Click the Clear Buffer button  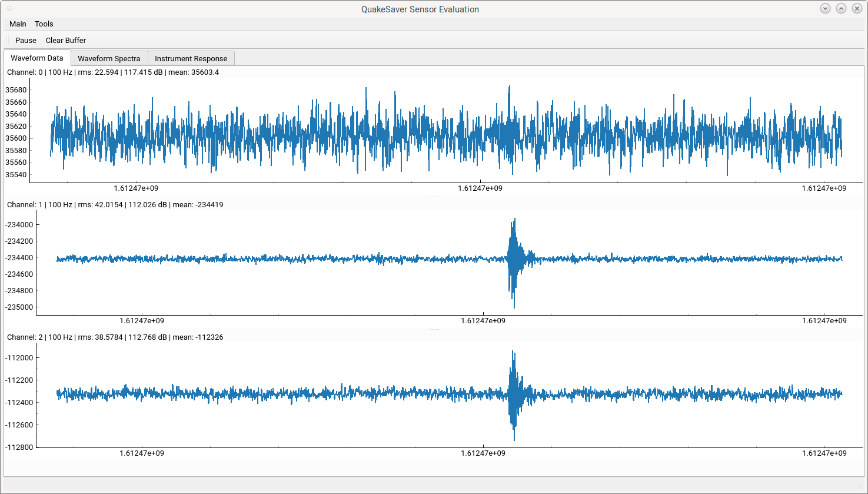66,41
